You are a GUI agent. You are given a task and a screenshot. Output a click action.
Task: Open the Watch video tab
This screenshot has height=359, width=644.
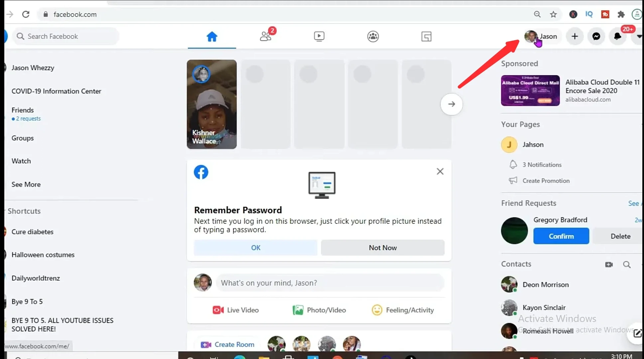click(319, 36)
